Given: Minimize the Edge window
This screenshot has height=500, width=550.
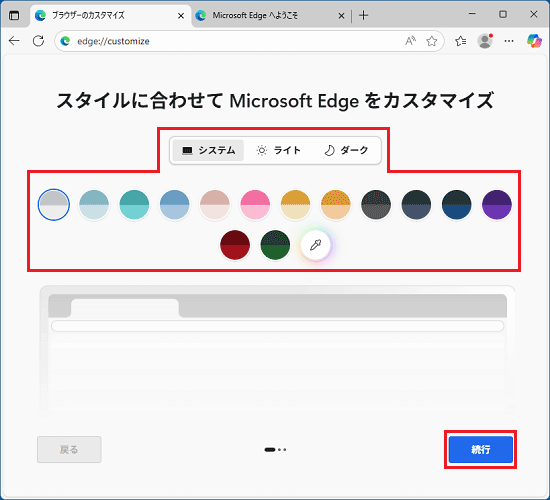Looking at the screenshot, I should 472,14.
